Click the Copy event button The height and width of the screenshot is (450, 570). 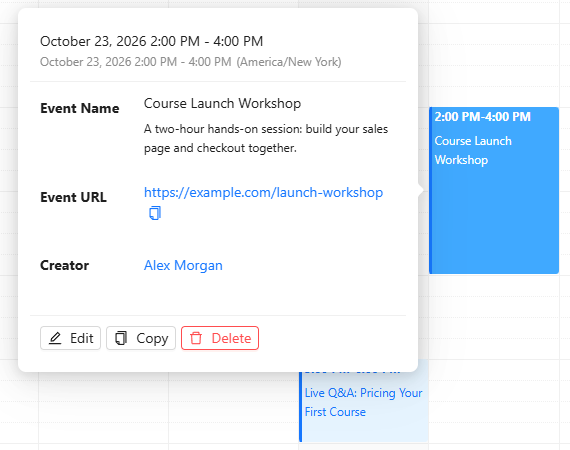(x=141, y=338)
